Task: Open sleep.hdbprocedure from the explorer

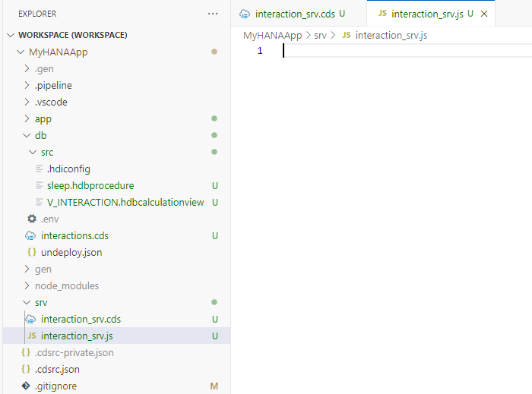Action: [90, 186]
